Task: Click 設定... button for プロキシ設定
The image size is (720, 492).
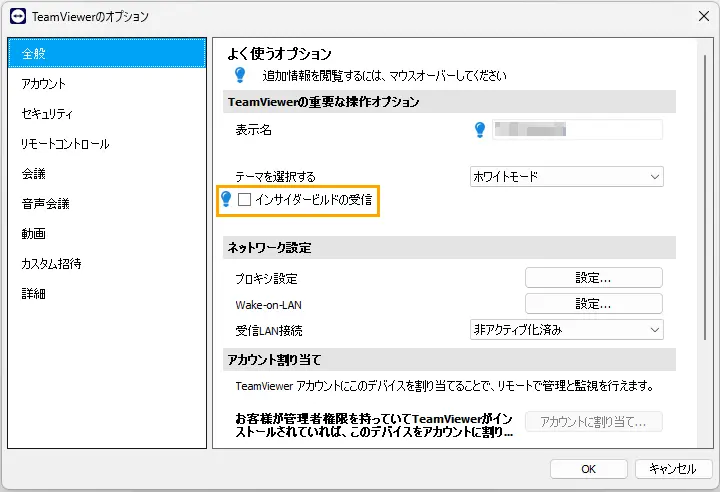Action: [x=594, y=278]
